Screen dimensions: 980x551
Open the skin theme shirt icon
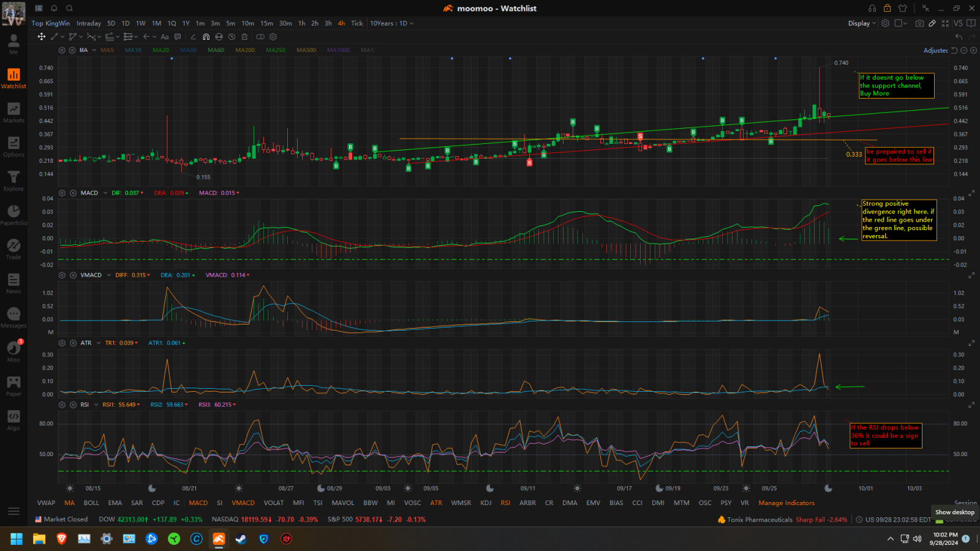pos(902,8)
